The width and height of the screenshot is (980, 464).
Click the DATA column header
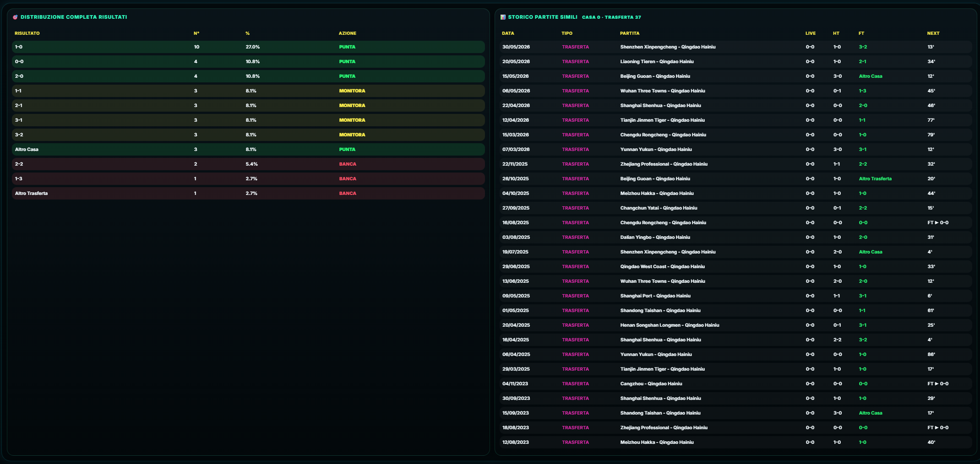[508, 33]
